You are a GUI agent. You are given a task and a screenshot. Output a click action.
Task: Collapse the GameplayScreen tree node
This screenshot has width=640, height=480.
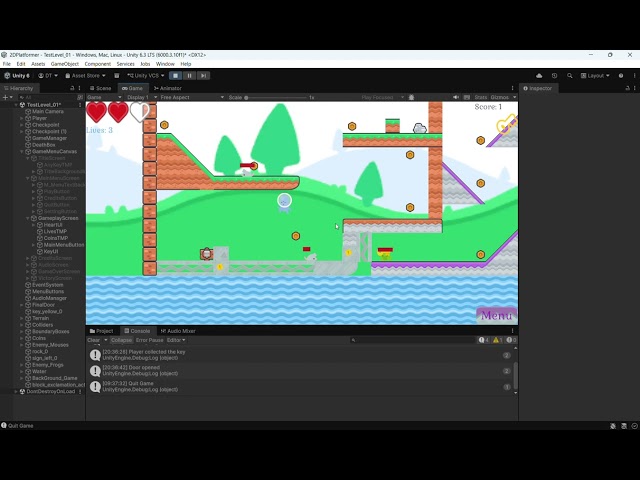(28, 218)
